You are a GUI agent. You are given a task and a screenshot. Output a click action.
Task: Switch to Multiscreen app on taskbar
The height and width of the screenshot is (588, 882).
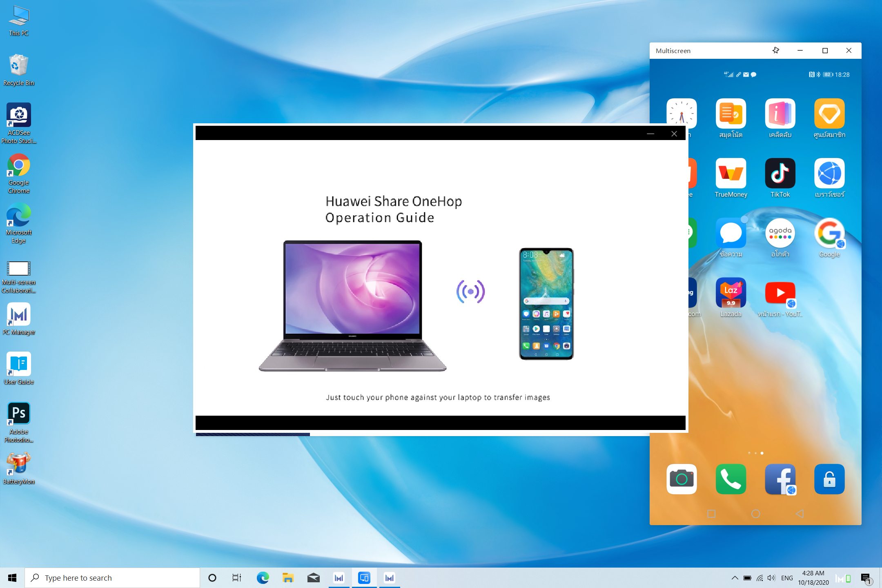[364, 578]
